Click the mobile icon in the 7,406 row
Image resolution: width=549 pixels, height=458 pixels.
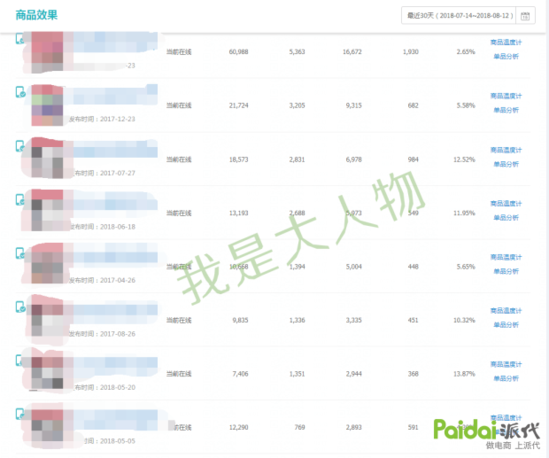click(x=19, y=360)
